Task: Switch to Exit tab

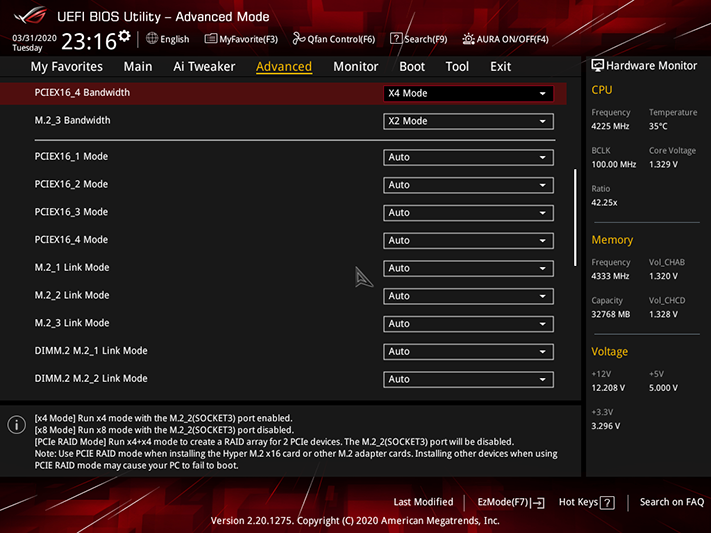Action: [x=500, y=67]
